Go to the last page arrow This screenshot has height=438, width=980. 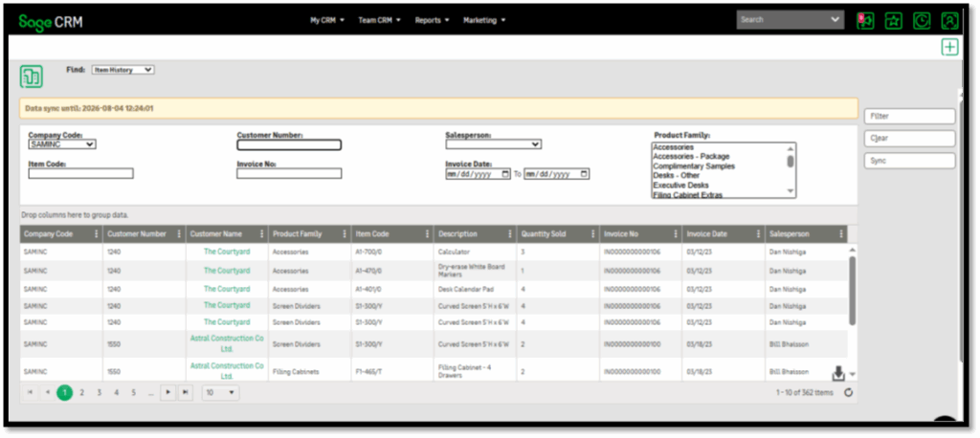pyautogui.click(x=185, y=392)
